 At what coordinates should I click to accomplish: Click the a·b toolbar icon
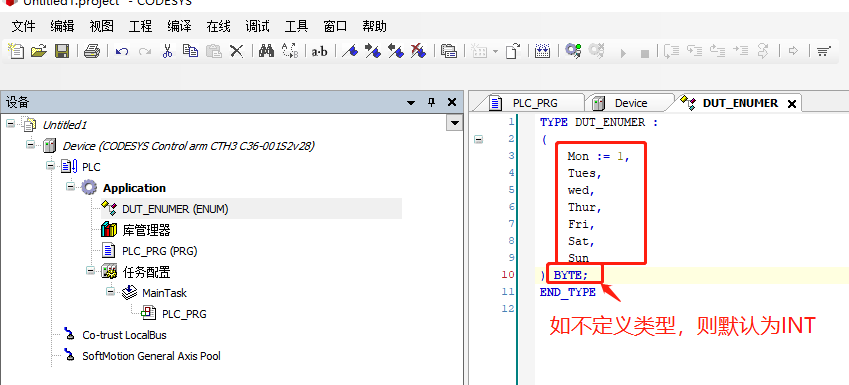click(319, 52)
